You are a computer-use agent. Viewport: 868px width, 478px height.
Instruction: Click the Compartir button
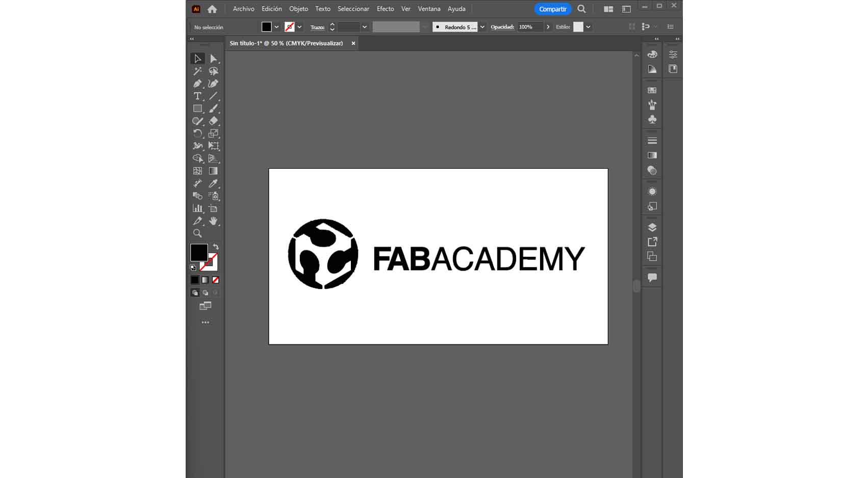(553, 9)
